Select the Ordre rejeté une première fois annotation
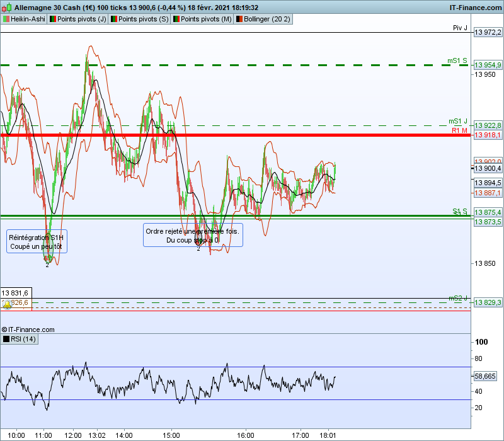Screen dimensions: 504x441 [x=193, y=235]
